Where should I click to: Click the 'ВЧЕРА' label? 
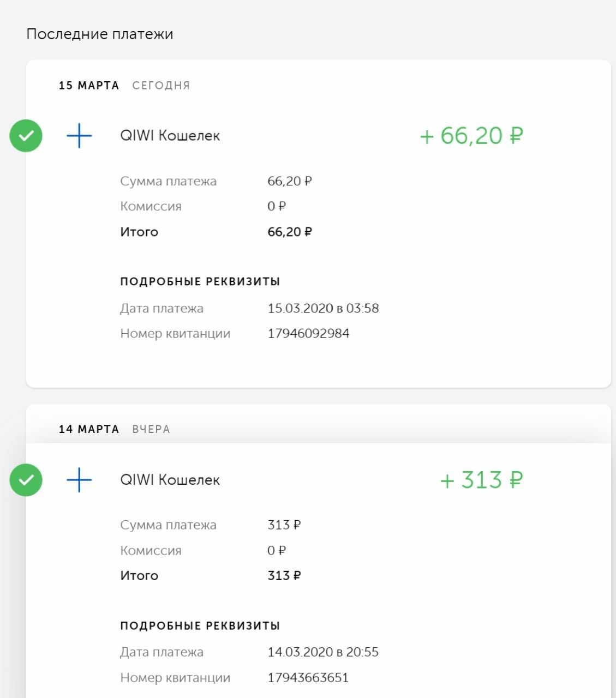tap(151, 429)
